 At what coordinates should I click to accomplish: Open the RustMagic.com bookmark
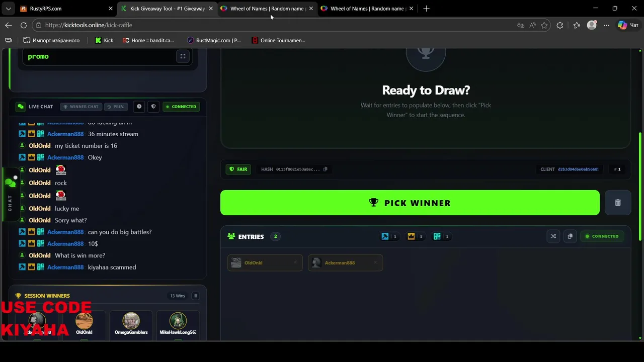(214, 40)
